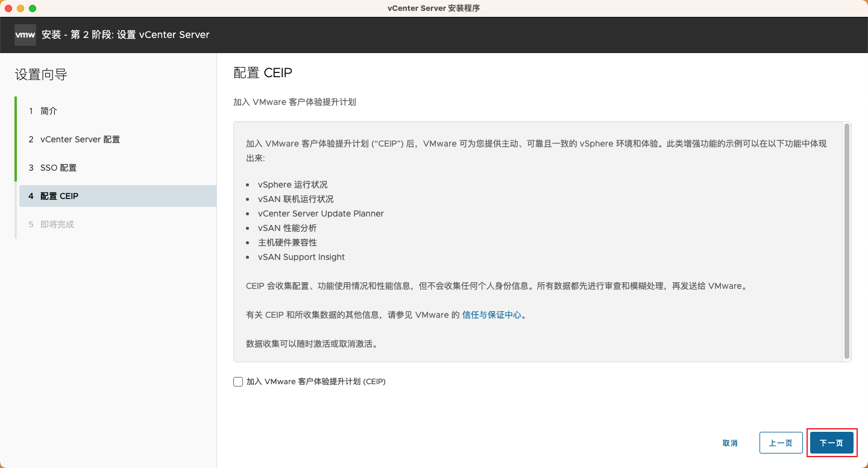This screenshot has width=868, height=468.
Task: Return to the previous page with 上一页
Action: point(781,443)
